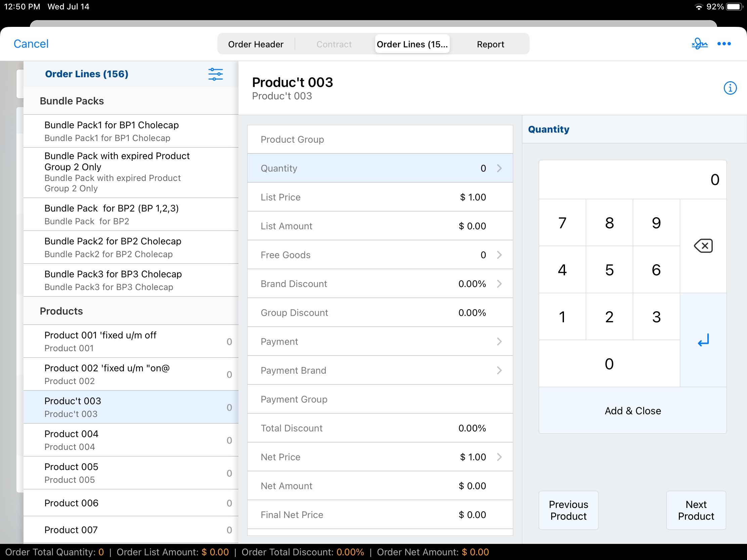Go to Next Product
This screenshot has height=560, width=747.
696,510
